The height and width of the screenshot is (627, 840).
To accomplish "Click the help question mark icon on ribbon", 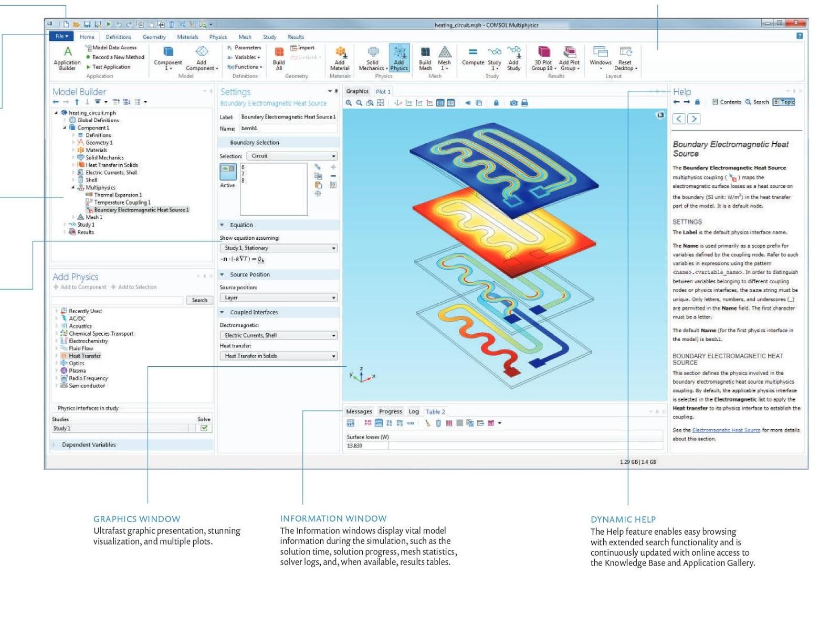I will pyautogui.click(x=799, y=36).
